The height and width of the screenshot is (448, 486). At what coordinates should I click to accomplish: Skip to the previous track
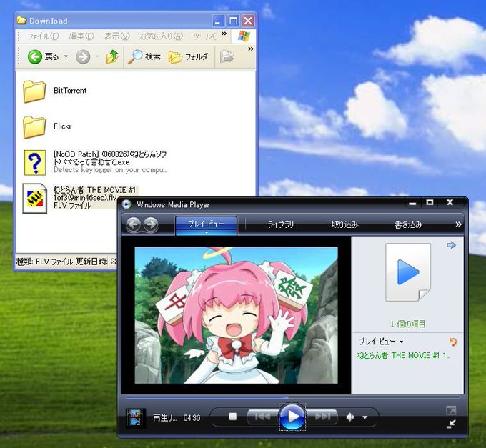(262, 417)
